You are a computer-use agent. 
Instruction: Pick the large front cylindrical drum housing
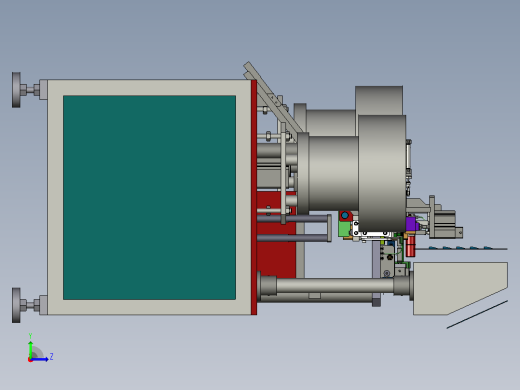tap(382, 173)
